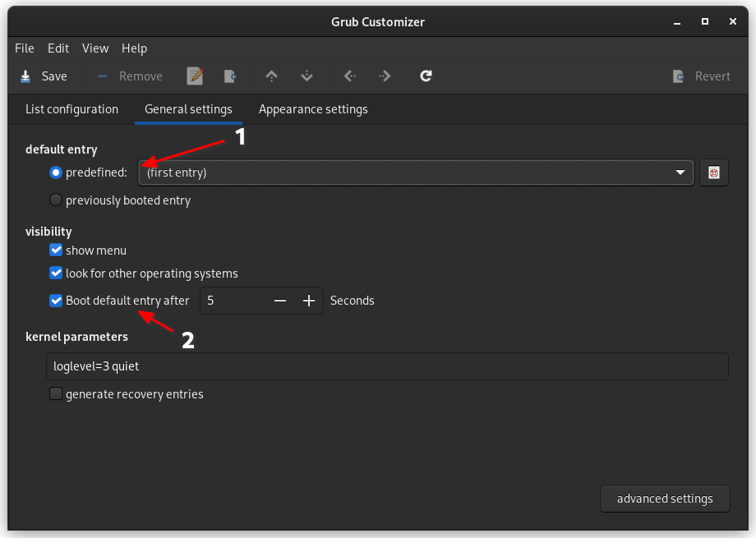Select the previously booted entry radio button
Screen dimensions: 756x538
coord(55,200)
